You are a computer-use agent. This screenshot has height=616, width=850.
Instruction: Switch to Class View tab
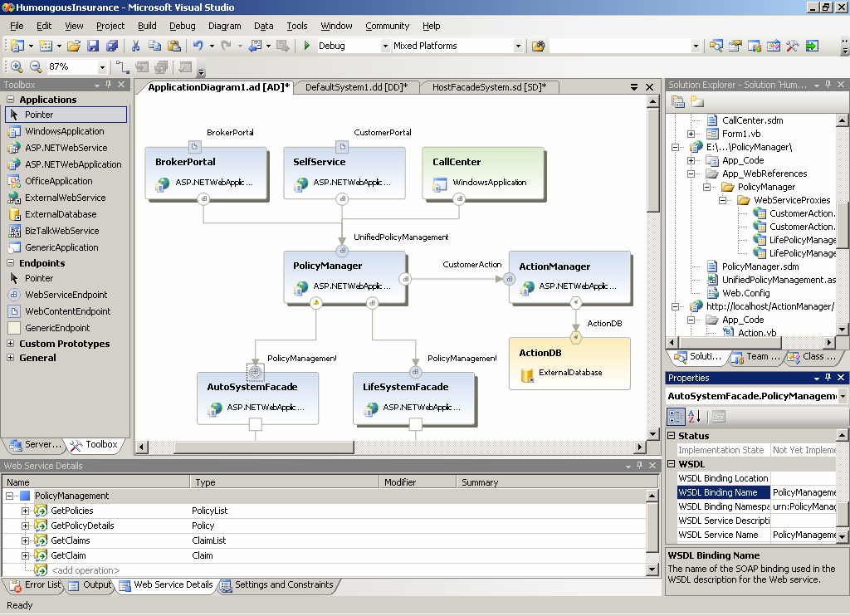pyautogui.click(x=813, y=357)
